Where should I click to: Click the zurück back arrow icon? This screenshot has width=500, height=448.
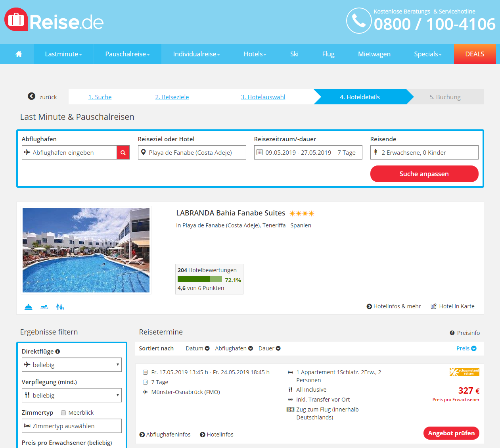click(x=32, y=96)
